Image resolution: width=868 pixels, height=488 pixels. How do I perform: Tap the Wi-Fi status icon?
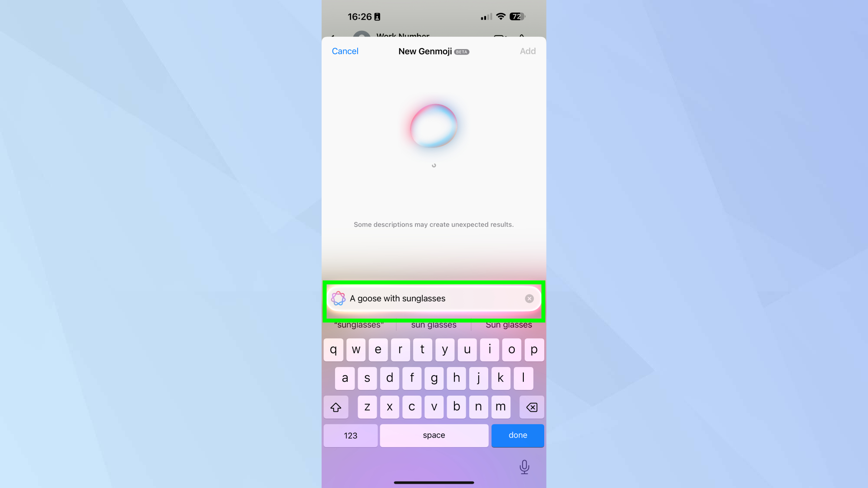coord(500,16)
